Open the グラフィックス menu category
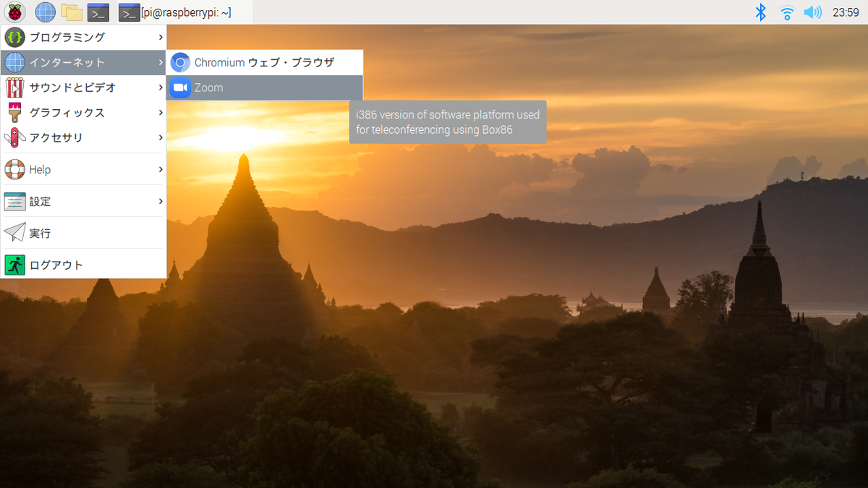 tap(84, 113)
